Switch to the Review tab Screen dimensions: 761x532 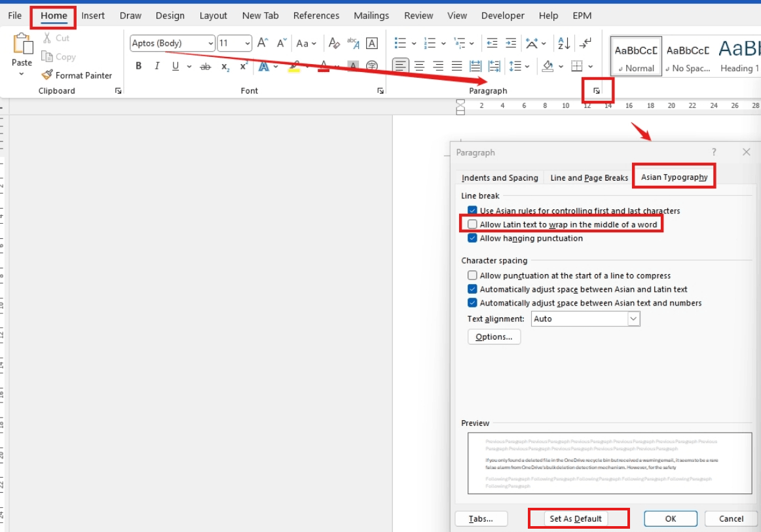(x=418, y=16)
